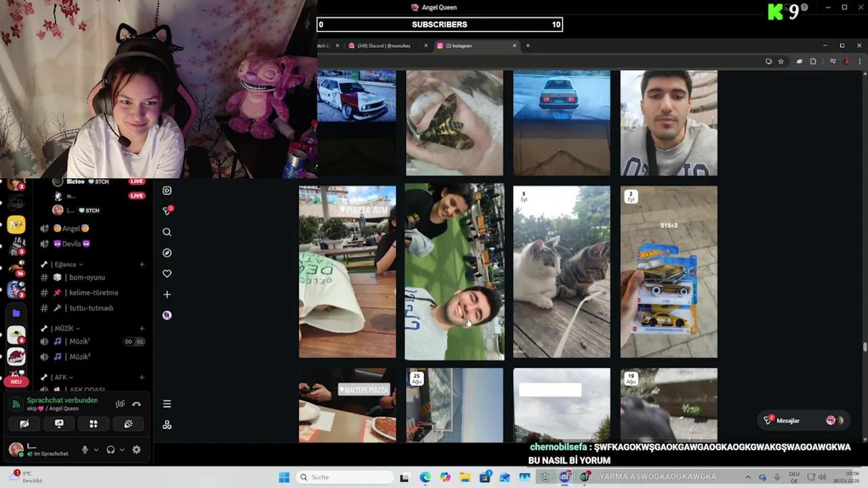Open Discord soundboard button
The width and height of the screenshot is (868, 488).
coord(128,424)
